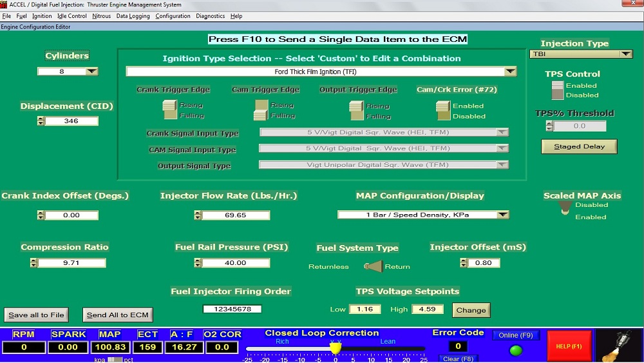644x363 pixels.
Task: Click the Fuel Injector Firing Order field
Action: point(232,309)
